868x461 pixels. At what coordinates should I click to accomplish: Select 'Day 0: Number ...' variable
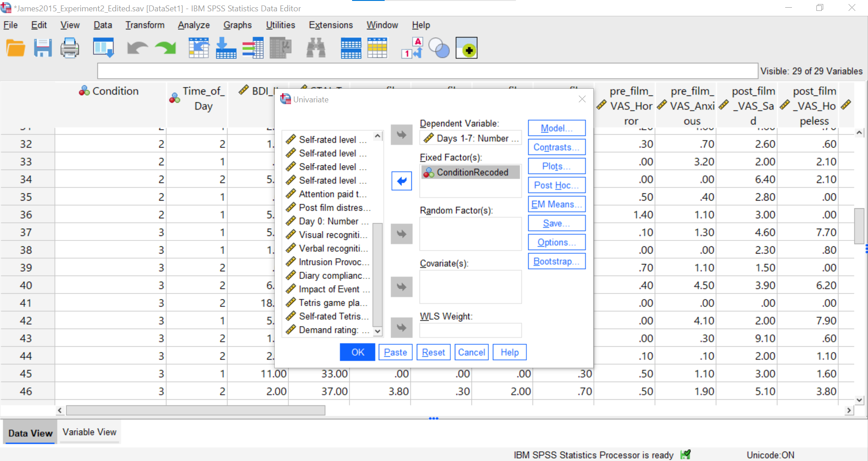point(328,221)
